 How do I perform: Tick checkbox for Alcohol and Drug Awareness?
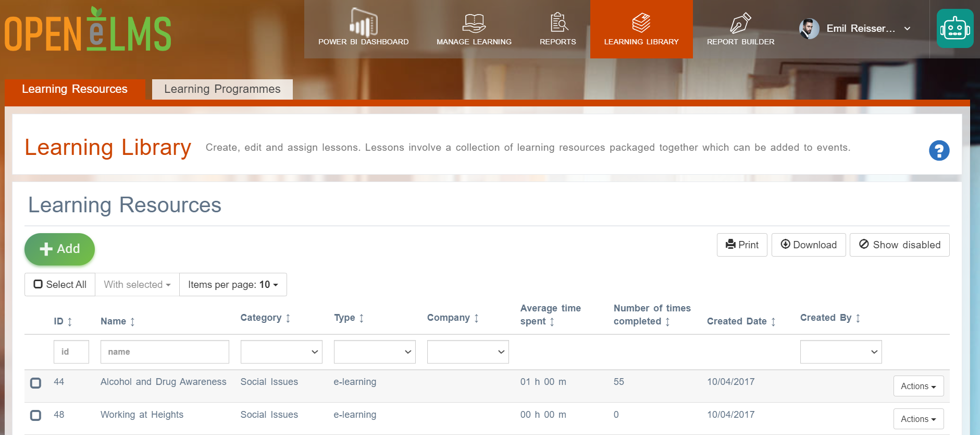point(35,383)
